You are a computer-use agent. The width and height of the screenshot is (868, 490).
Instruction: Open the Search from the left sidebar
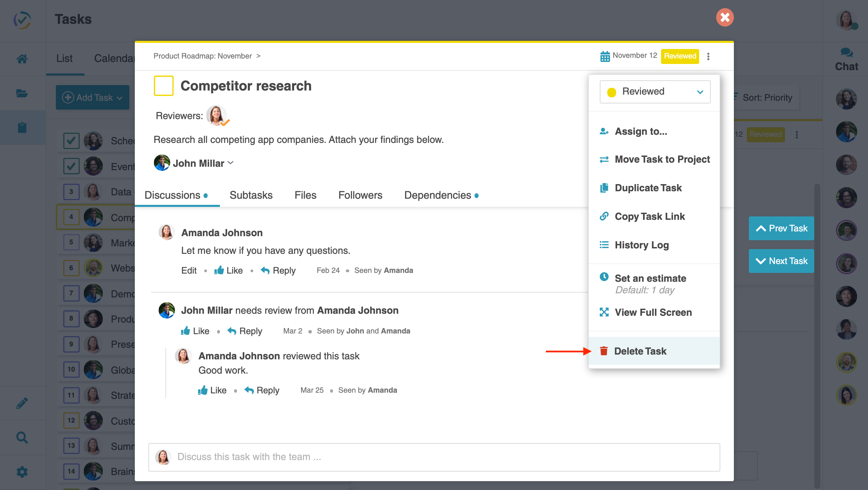[x=22, y=438]
